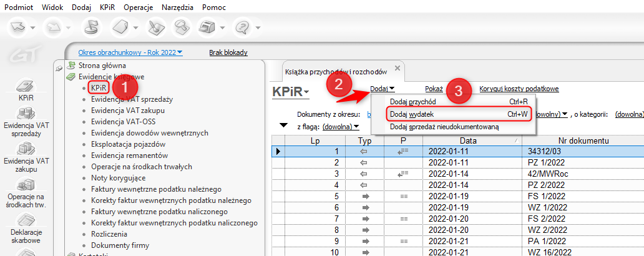Select Dokumenty firmy in the tree
The height and width of the screenshot is (256, 644).
(x=120, y=245)
